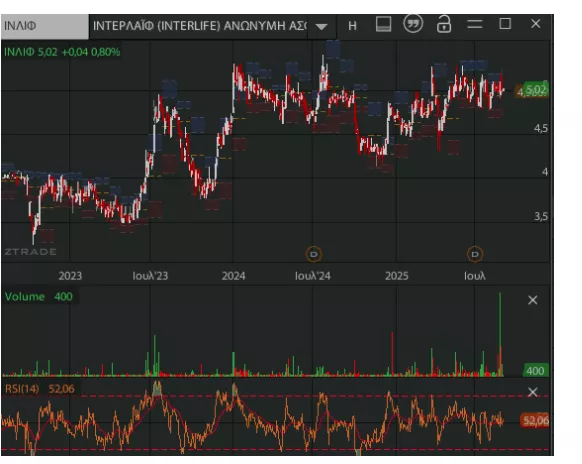
Task: Toggle the unlock padlock icon
Action: pyautogui.click(x=444, y=24)
